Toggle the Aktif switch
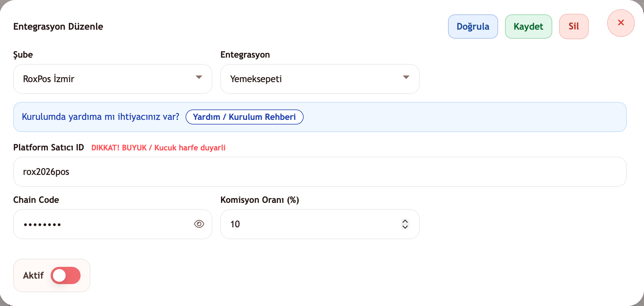The image size is (644, 306). [x=66, y=275]
